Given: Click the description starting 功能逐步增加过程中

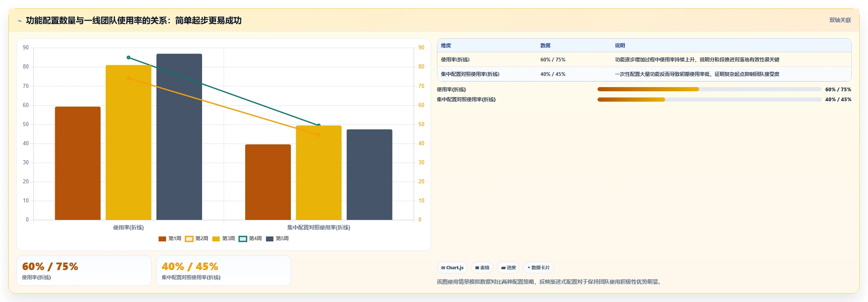Looking at the screenshot, I should click(x=697, y=60).
